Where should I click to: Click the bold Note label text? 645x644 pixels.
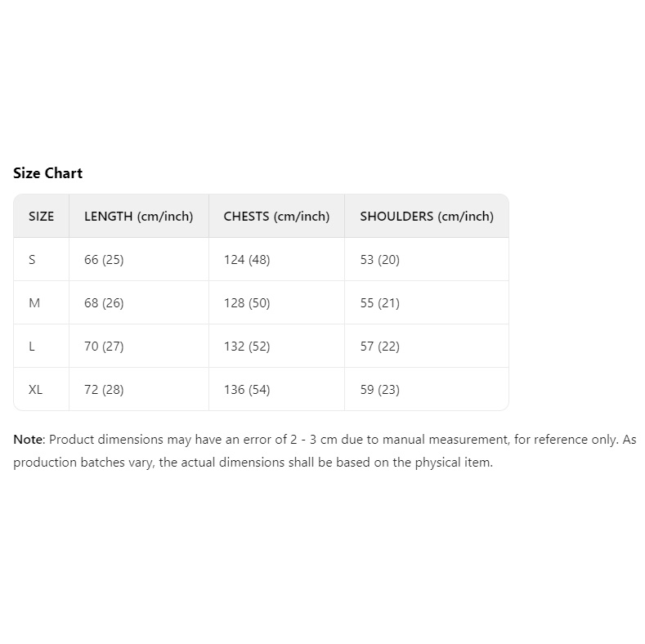pyautogui.click(x=27, y=440)
